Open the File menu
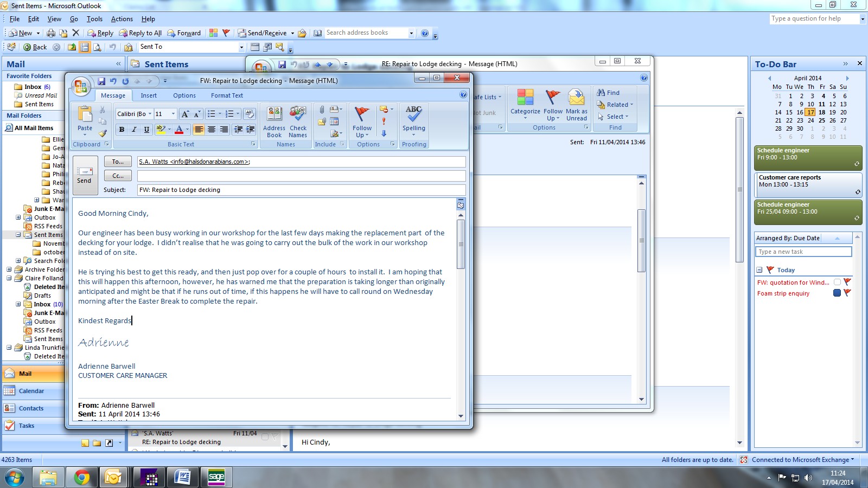The height and width of the screenshot is (488, 868). coord(15,19)
